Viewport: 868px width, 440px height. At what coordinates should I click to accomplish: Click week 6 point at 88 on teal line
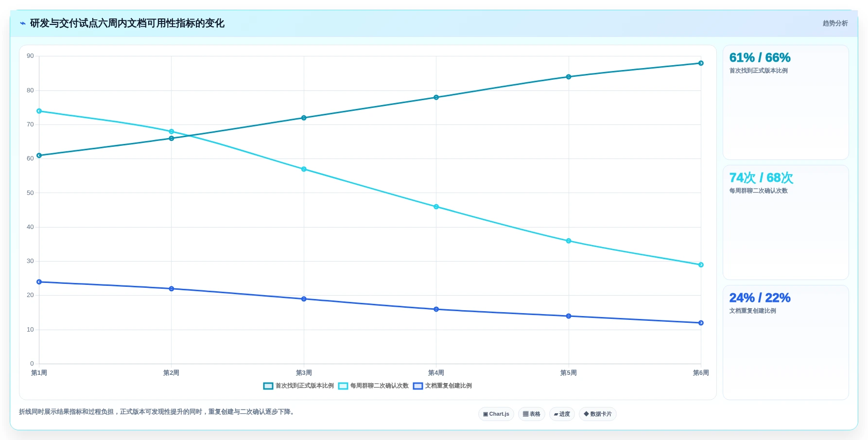coord(701,63)
